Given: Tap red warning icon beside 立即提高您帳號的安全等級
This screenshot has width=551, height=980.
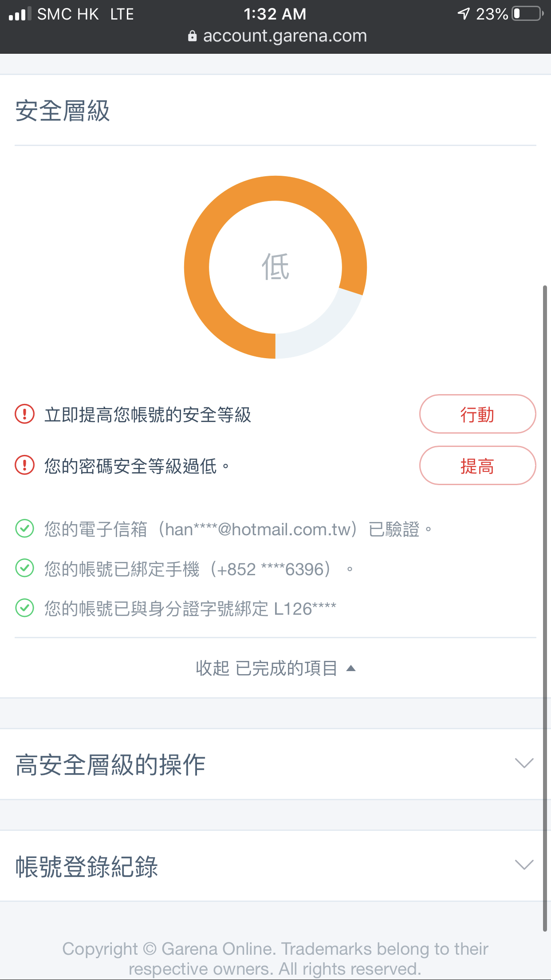Looking at the screenshot, I should tap(25, 414).
